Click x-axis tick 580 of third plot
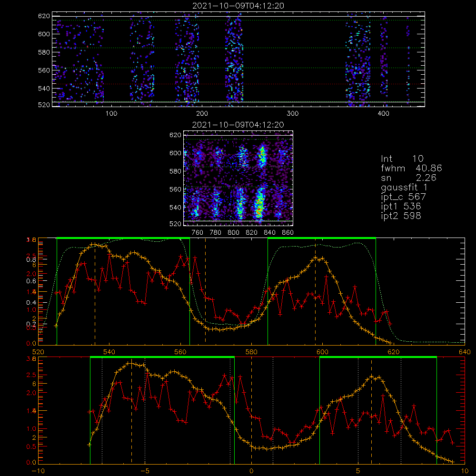Image resolution: width=476 pixels, height=476 pixels. pos(251,352)
